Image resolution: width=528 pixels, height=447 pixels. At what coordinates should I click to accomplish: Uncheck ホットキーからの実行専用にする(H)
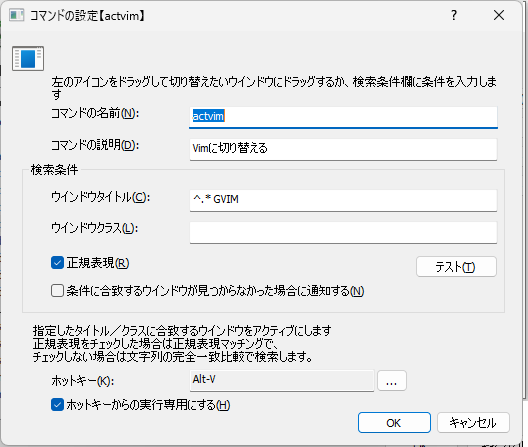point(57,405)
